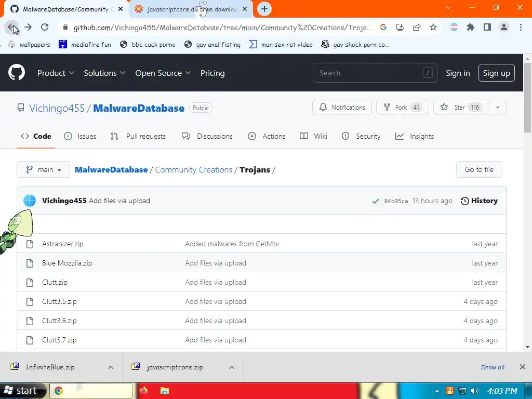The width and height of the screenshot is (532, 399).
Task: Click the commit status checkmark
Action: tap(375, 201)
